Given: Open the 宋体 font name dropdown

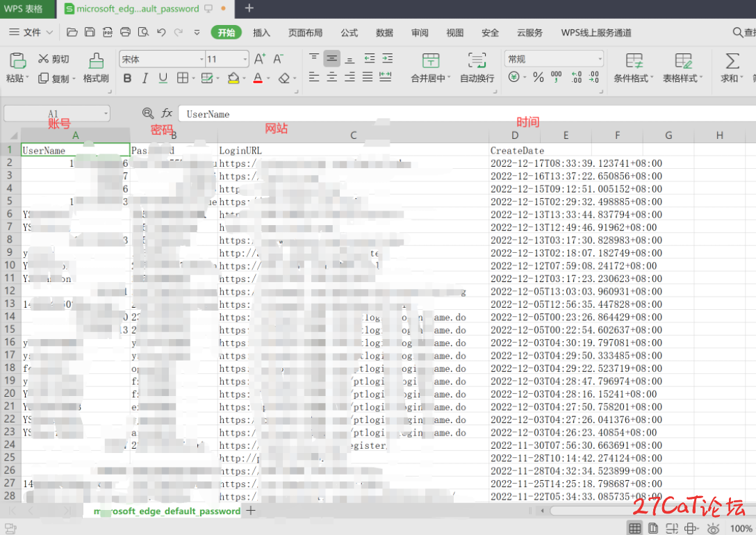Looking at the screenshot, I should 202,59.
